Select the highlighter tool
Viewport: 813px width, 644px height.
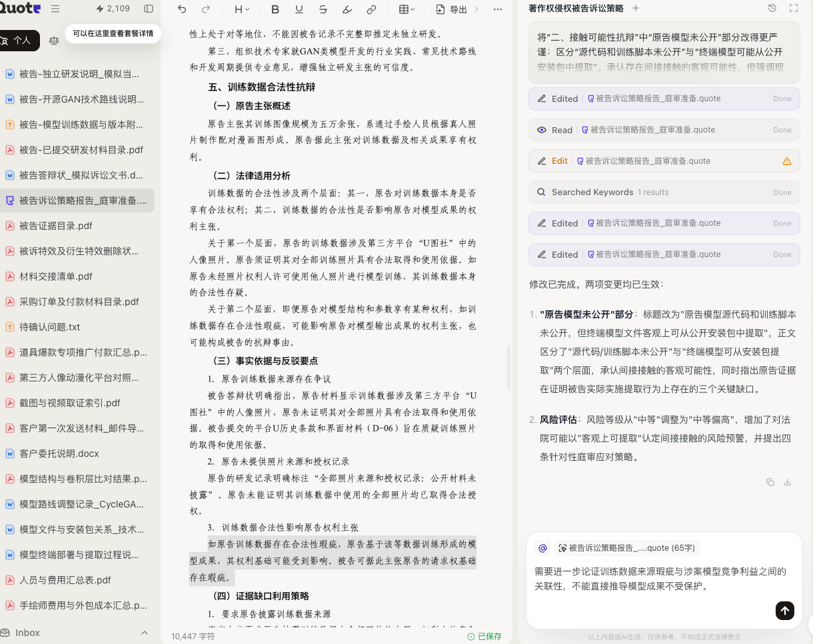pyautogui.click(x=347, y=9)
